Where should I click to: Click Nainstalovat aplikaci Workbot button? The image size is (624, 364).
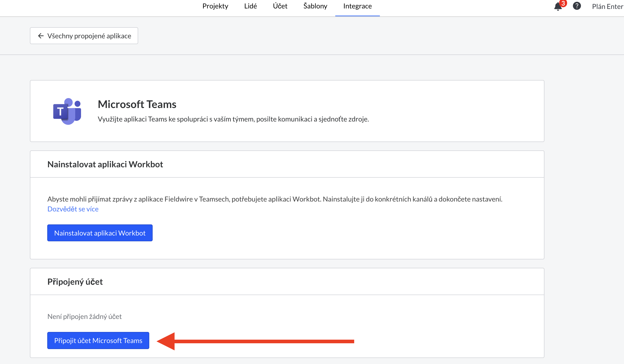100,233
